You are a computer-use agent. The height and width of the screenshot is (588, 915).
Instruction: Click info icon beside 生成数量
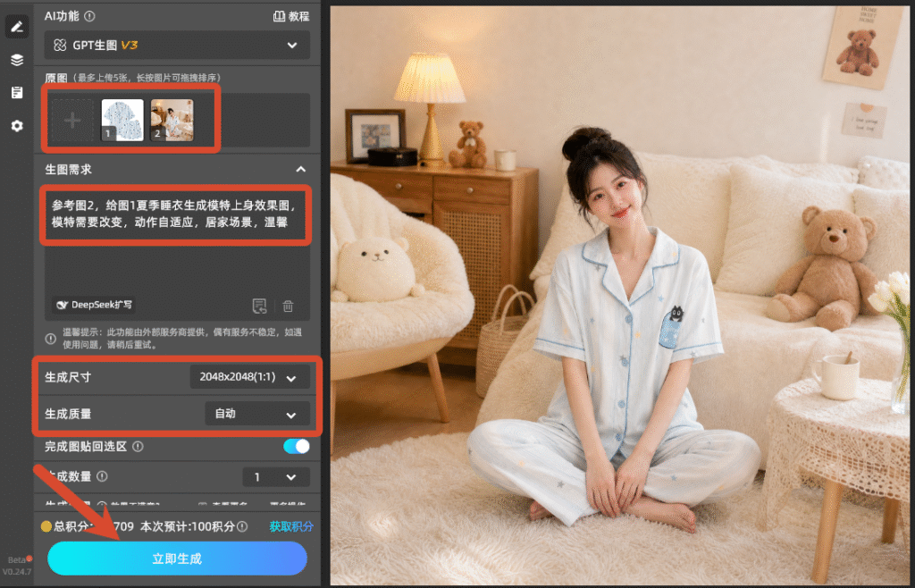(102, 476)
